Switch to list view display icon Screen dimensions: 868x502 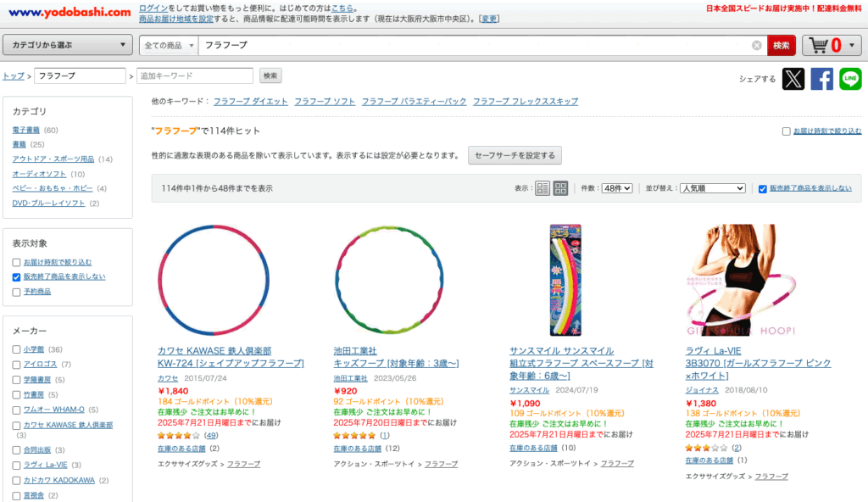(542, 188)
